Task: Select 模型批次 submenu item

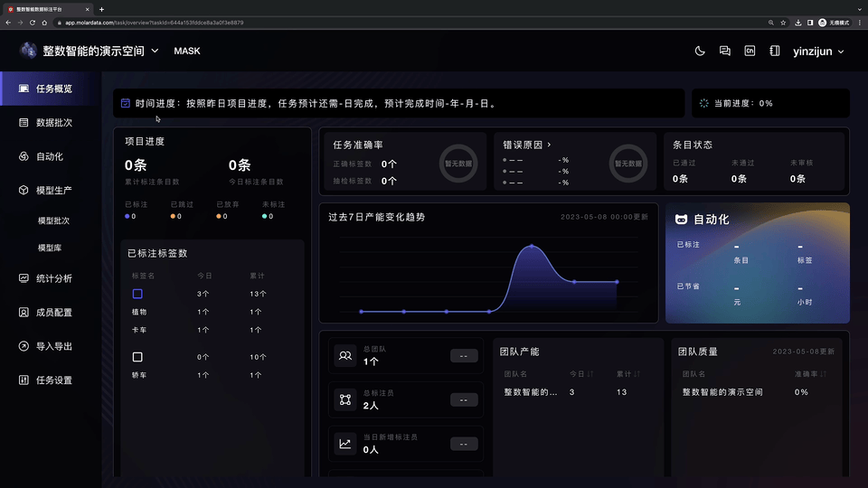Action: [x=53, y=221]
